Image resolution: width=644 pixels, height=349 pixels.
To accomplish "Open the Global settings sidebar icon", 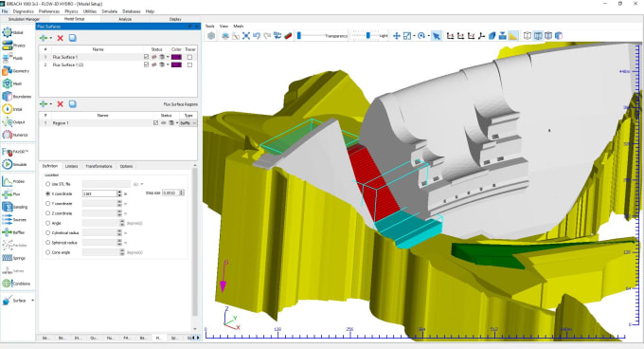I will click(8, 32).
